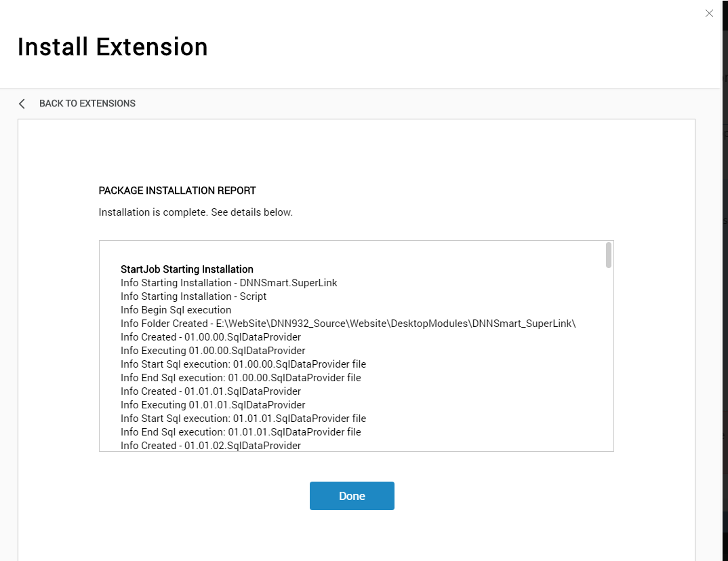Click the 'Executing 01.00.00.SqlDataProvider' log line
This screenshot has width=728, height=561.
pos(213,351)
